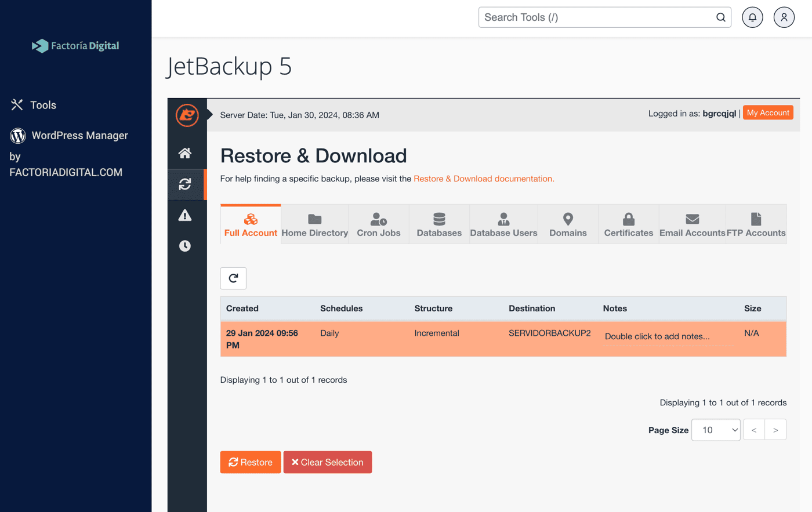The height and width of the screenshot is (512, 812).
Task: Switch to the Databases tab
Action: pyautogui.click(x=439, y=224)
